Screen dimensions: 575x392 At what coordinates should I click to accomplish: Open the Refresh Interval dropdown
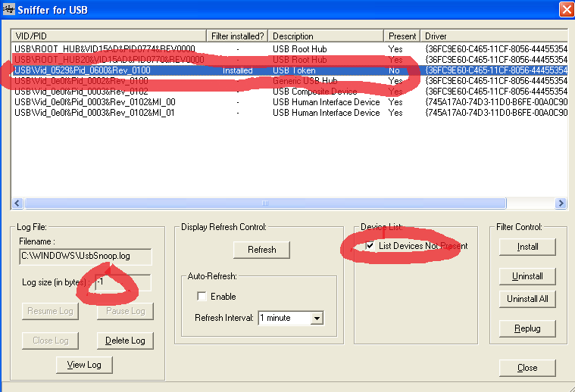pyautogui.click(x=317, y=318)
